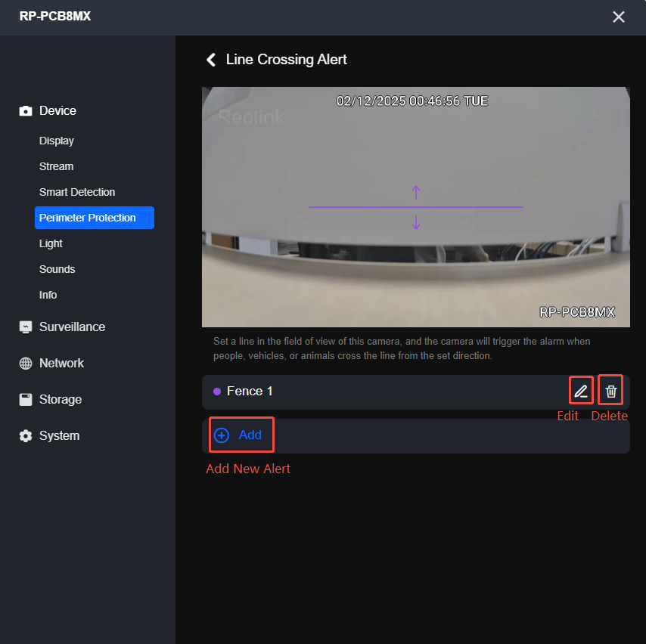The height and width of the screenshot is (644, 646).
Task: Edit Fence 1 using the pencil icon
Action: pyautogui.click(x=581, y=390)
